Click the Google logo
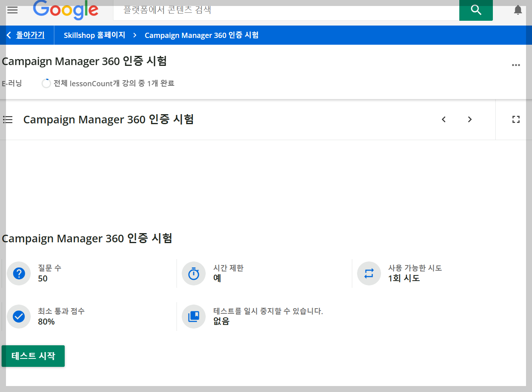The width and height of the screenshot is (532, 392). pos(66,10)
